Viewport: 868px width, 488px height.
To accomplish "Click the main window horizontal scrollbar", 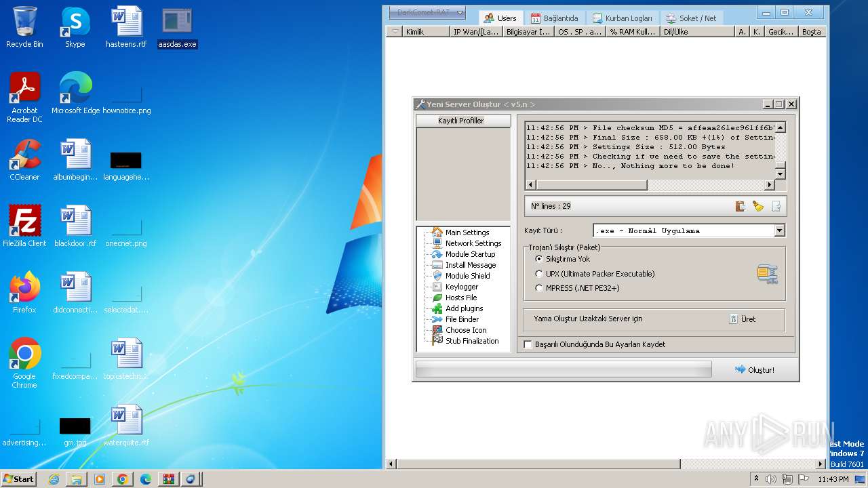I will pyautogui.click(x=539, y=464).
